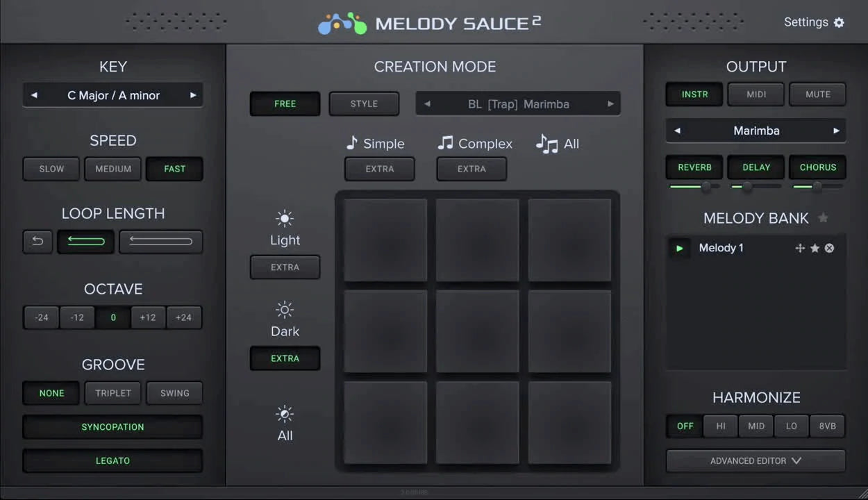Adjust the REVERB amount slider
The height and width of the screenshot is (500, 868).
[707, 186]
